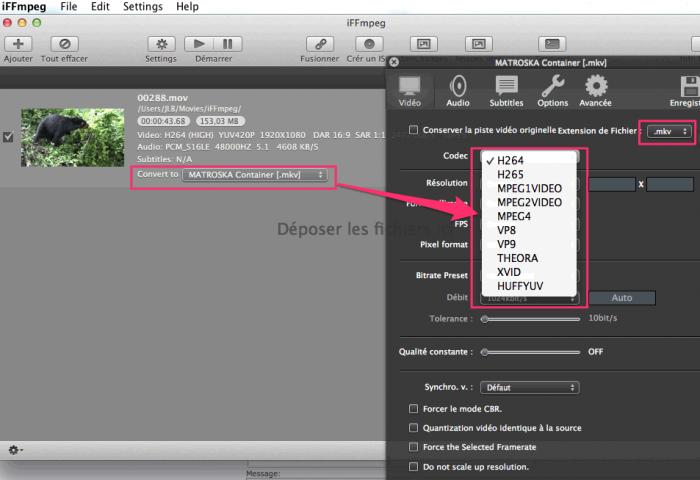This screenshot has width=700, height=480.
Task: Pause conversion with the pause button
Action: (228, 44)
